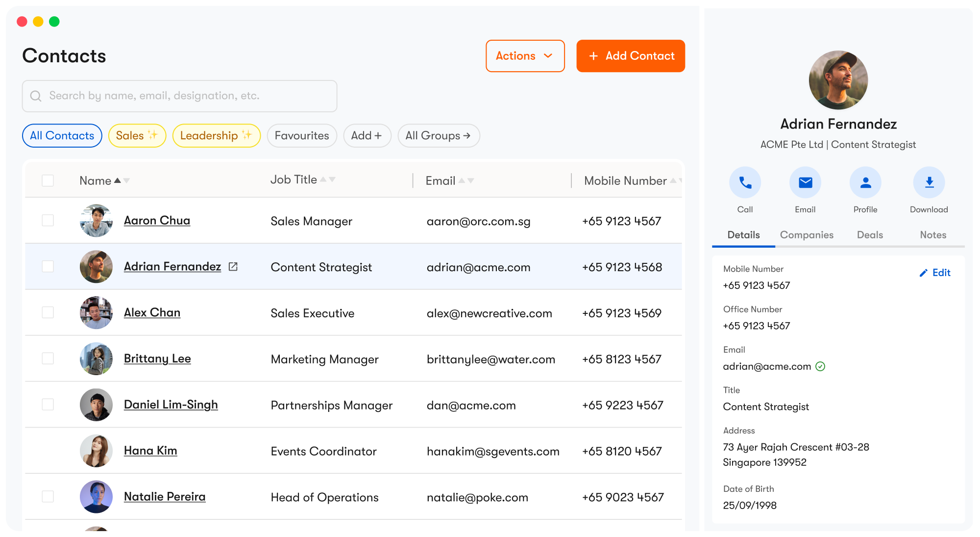Check the Brittany Lee row checkbox
980x537 pixels.
coord(48,358)
